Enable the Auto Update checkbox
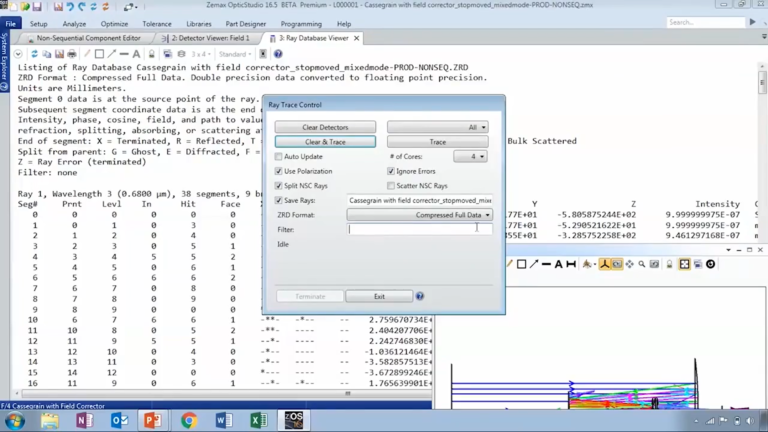This screenshot has width=768, height=432. [279, 156]
